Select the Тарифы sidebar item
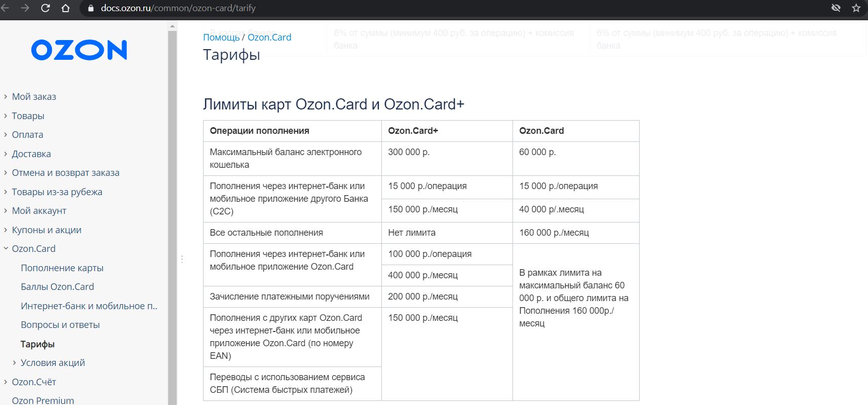The image size is (868, 405). 37,344
